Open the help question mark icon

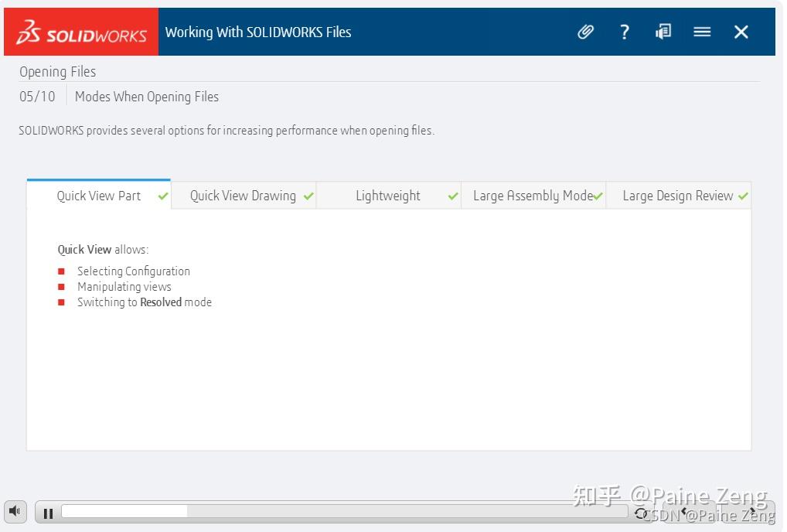click(624, 32)
